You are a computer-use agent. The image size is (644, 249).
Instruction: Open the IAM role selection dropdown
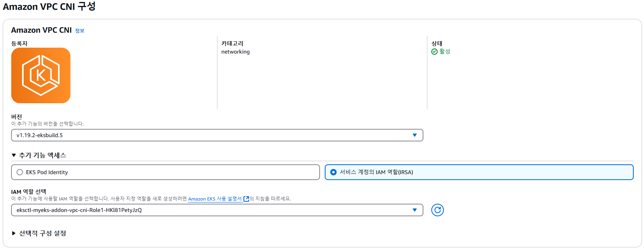217,210
